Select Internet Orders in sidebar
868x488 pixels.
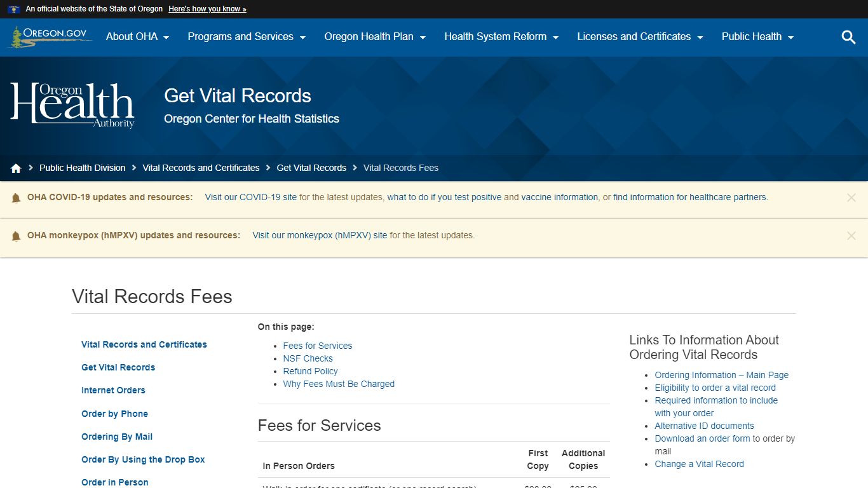pos(113,390)
